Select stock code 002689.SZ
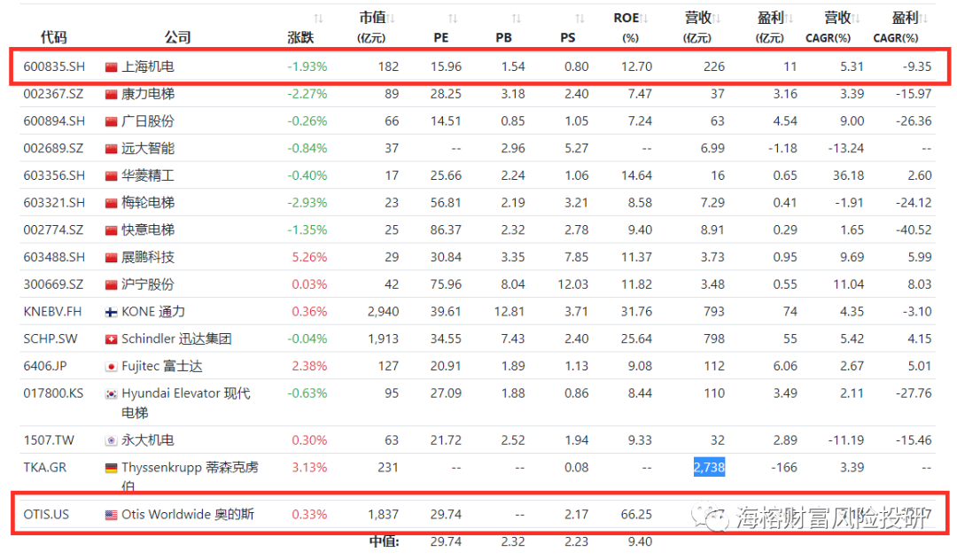 (x=54, y=148)
